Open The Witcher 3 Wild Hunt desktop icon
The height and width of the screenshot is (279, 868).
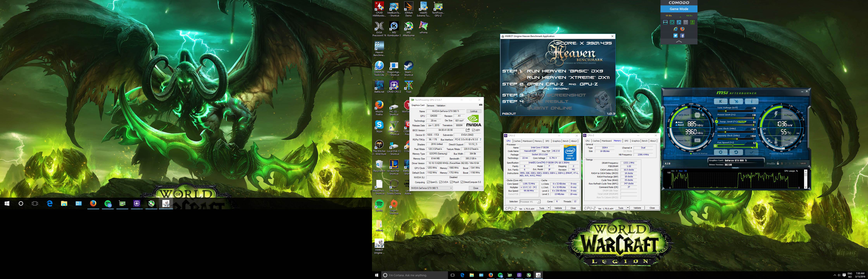[x=379, y=148]
